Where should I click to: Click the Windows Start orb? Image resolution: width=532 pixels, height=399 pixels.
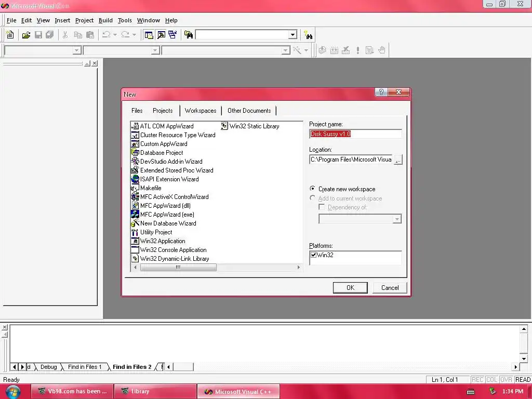click(13, 392)
